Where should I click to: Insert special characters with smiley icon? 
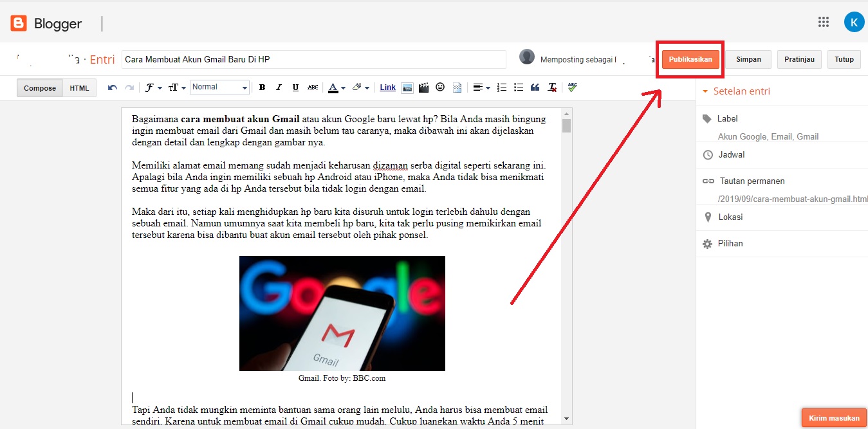pyautogui.click(x=440, y=87)
